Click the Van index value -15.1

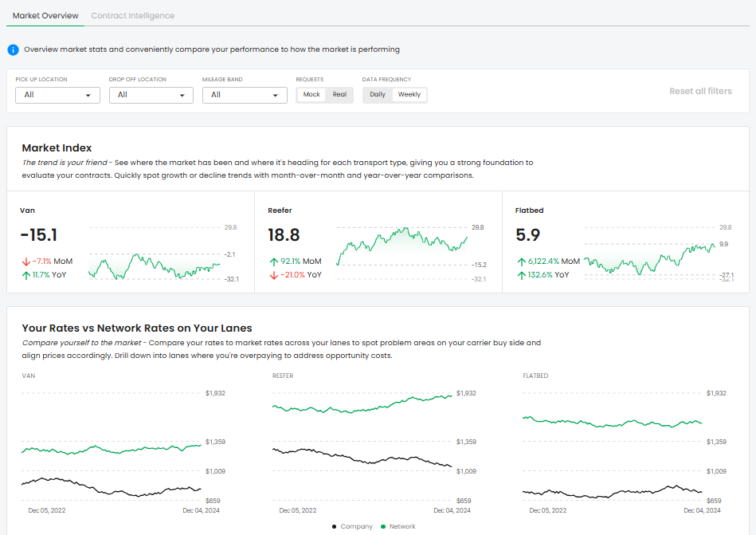(39, 235)
